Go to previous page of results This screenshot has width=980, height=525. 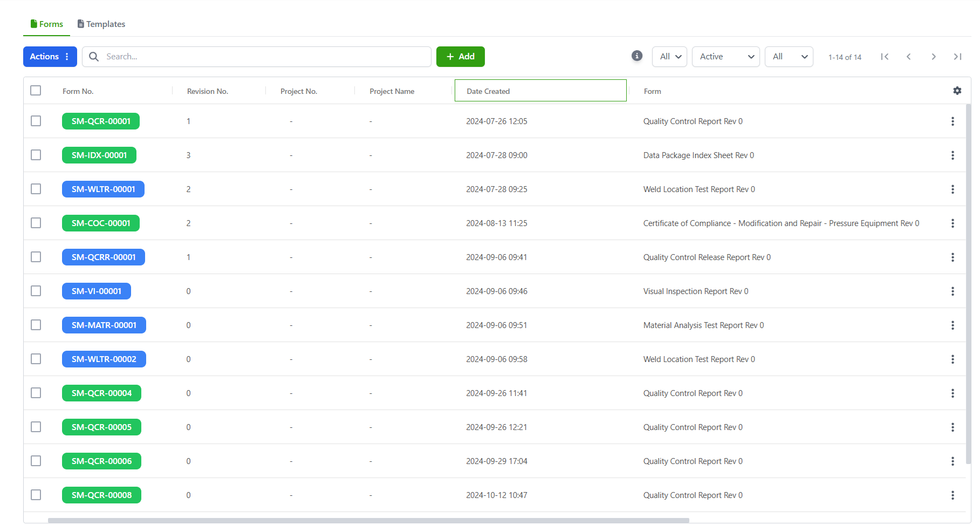coord(909,57)
